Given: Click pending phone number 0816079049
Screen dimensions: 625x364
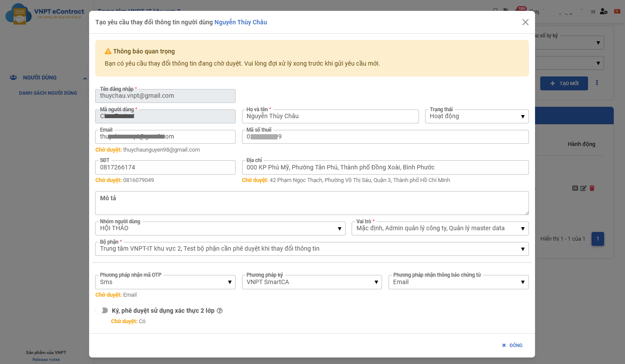Looking at the screenshot, I should [x=139, y=180].
